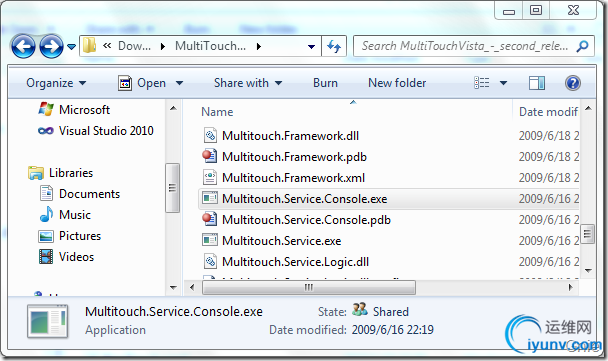Click file list vertical scroll down arrow

tap(588, 270)
